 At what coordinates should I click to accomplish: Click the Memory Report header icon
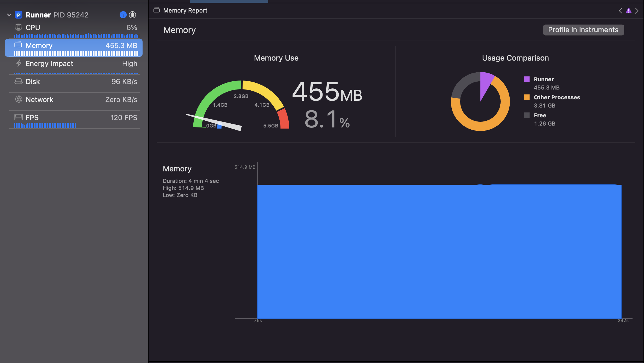[156, 10]
